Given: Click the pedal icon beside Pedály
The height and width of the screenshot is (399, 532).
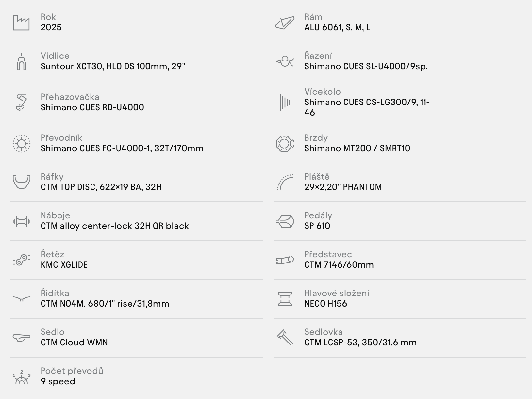Looking at the screenshot, I should [x=285, y=221].
